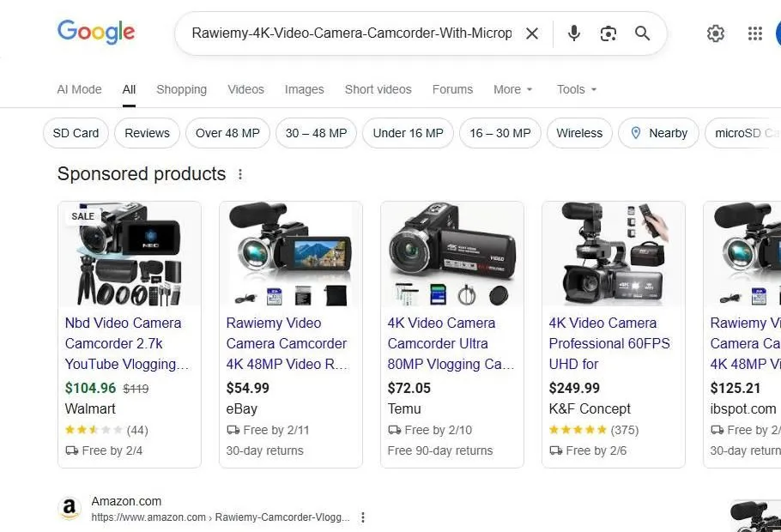Image resolution: width=781 pixels, height=532 pixels.
Task: Click the Nearby location pin filter
Action: click(x=658, y=133)
